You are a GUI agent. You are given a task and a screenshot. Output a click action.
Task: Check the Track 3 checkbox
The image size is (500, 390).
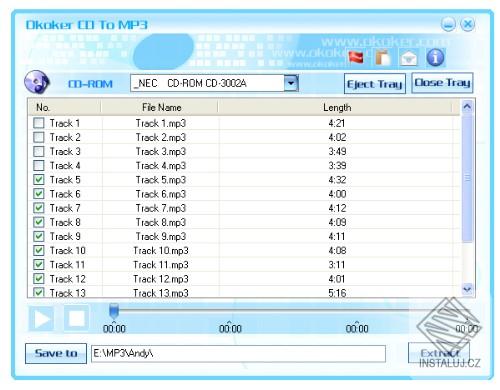[x=39, y=151]
